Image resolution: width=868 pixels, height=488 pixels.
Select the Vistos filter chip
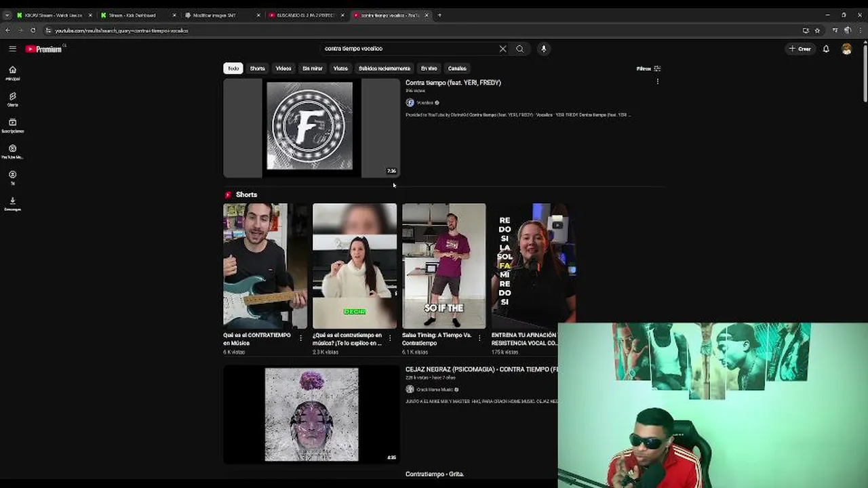340,68
